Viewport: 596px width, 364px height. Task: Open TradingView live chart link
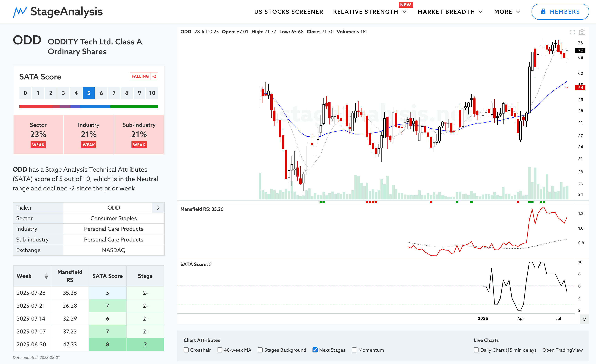tap(562, 350)
